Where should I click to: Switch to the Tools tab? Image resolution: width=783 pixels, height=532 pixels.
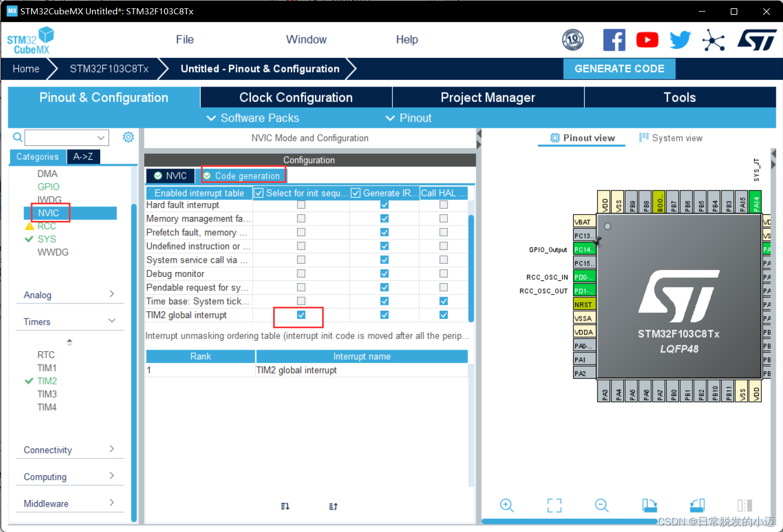click(x=680, y=97)
